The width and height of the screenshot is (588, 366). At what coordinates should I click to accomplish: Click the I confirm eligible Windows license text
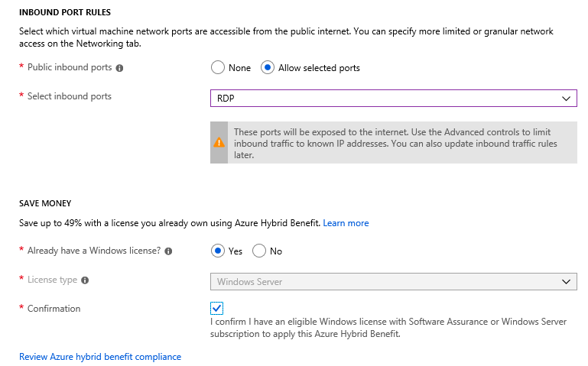(x=388, y=328)
